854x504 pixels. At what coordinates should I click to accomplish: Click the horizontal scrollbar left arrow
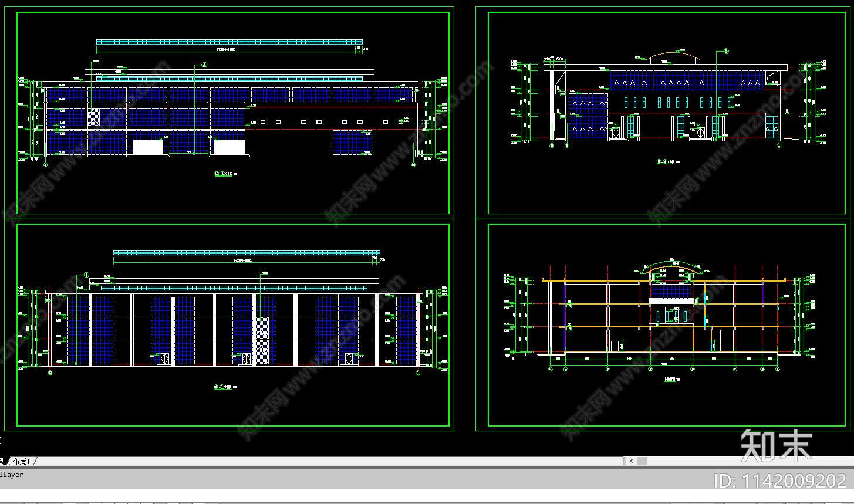(631, 461)
